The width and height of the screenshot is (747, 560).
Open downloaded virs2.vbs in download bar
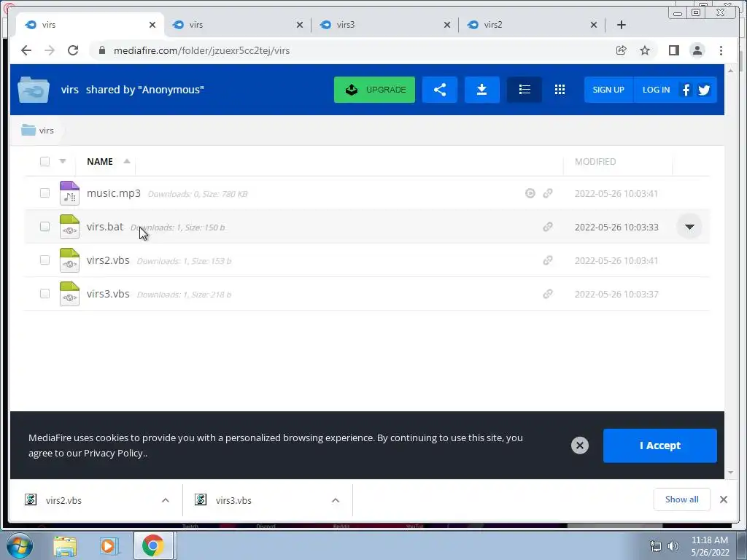click(63, 500)
